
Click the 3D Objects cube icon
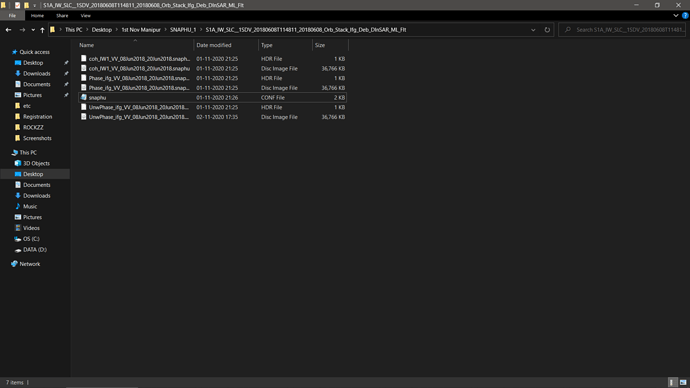coord(18,163)
